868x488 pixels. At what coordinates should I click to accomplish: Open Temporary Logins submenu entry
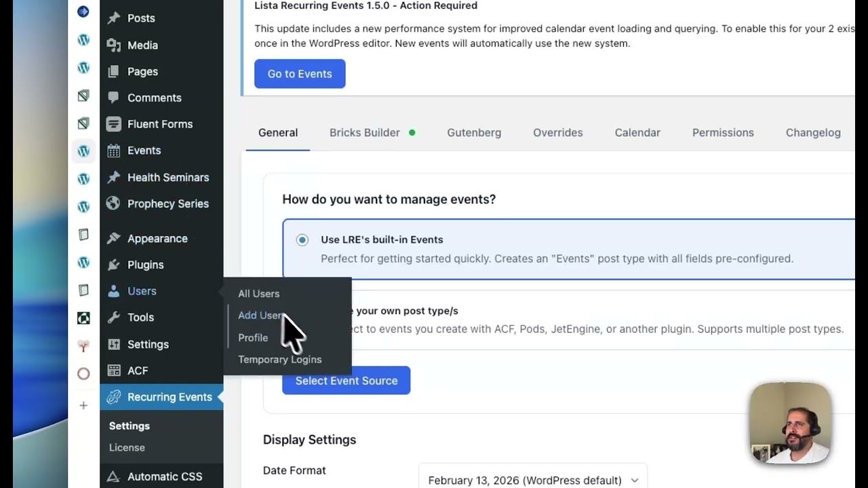click(x=279, y=359)
